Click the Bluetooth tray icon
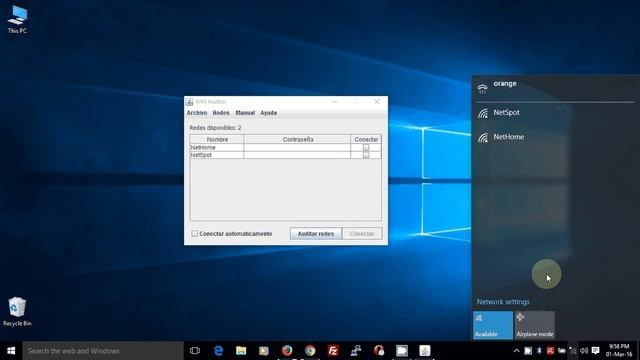This screenshot has height=360, width=640. point(539,351)
